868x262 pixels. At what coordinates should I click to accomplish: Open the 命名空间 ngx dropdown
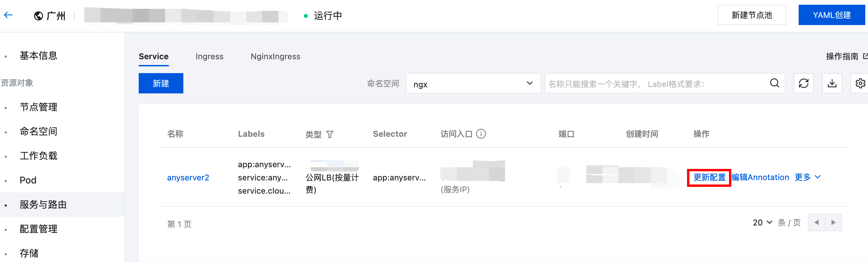pos(473,83)
